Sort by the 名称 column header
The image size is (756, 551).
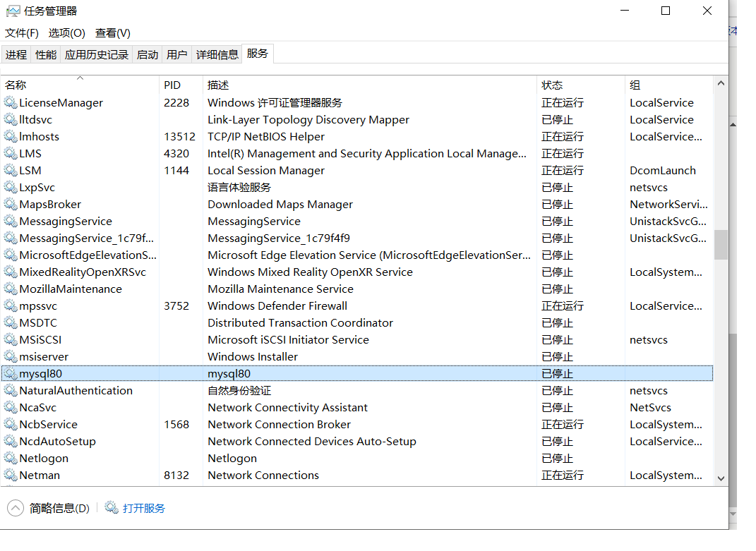[80, 85]
